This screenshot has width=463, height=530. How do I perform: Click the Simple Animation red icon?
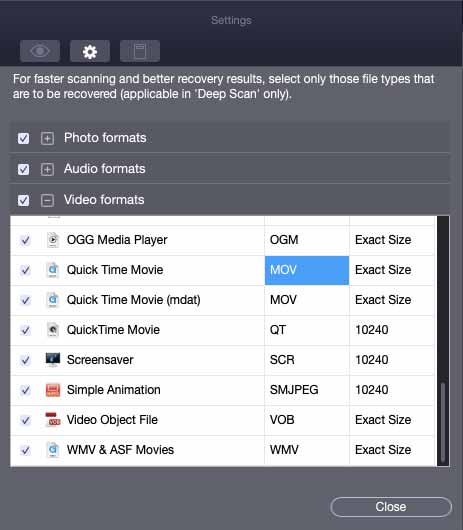(53, 390)
